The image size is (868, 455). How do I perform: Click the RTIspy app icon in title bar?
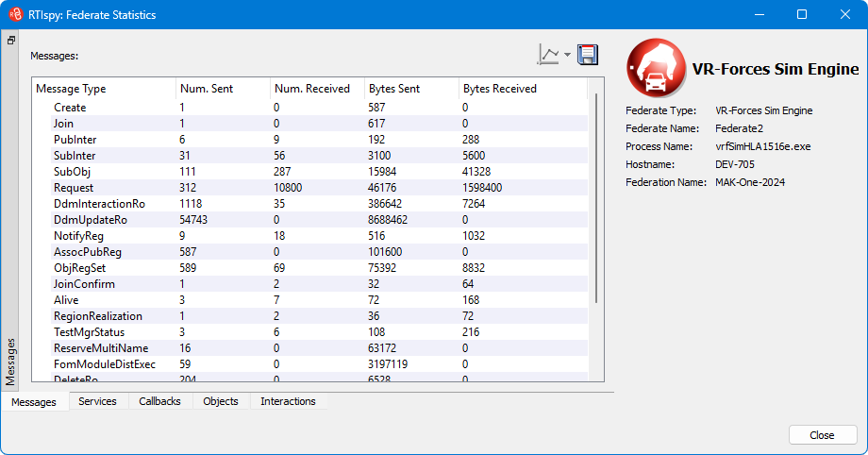point(15,14)
